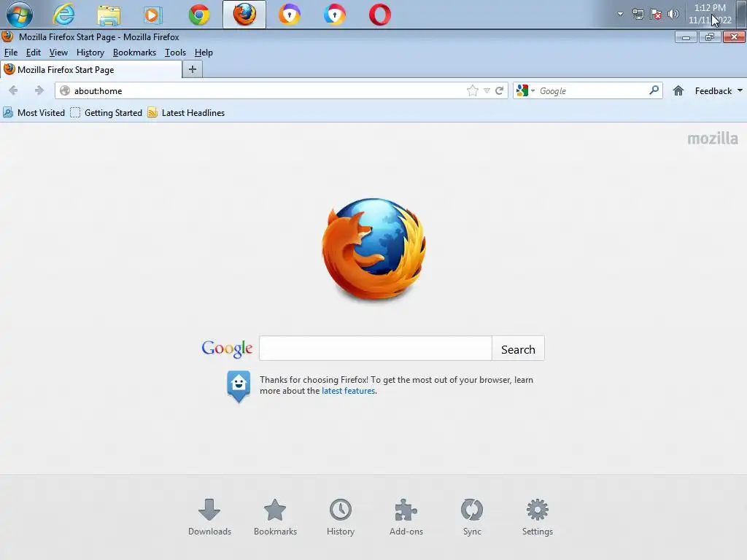Viewport: 747px width, 560px height.
Task: Open the View menu
Action: point(58,52)
